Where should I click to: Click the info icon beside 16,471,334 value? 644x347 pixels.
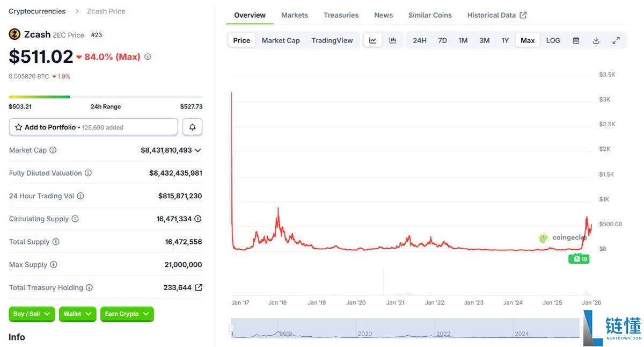[x=198, y=219]
